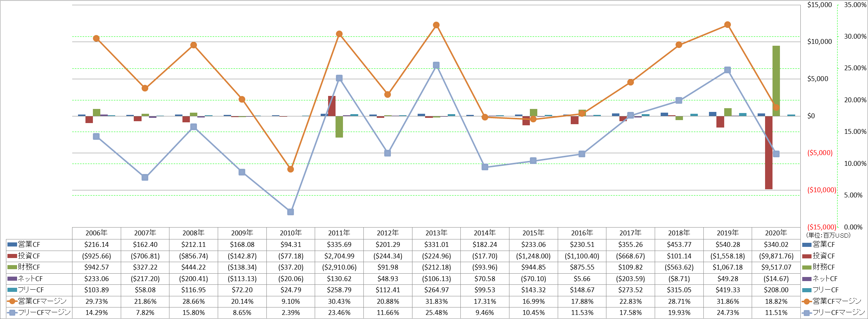The width and height of the screenshot is (868, 319).
Task: Select the 営業CF value $453.77
Action: click(679, 245)
